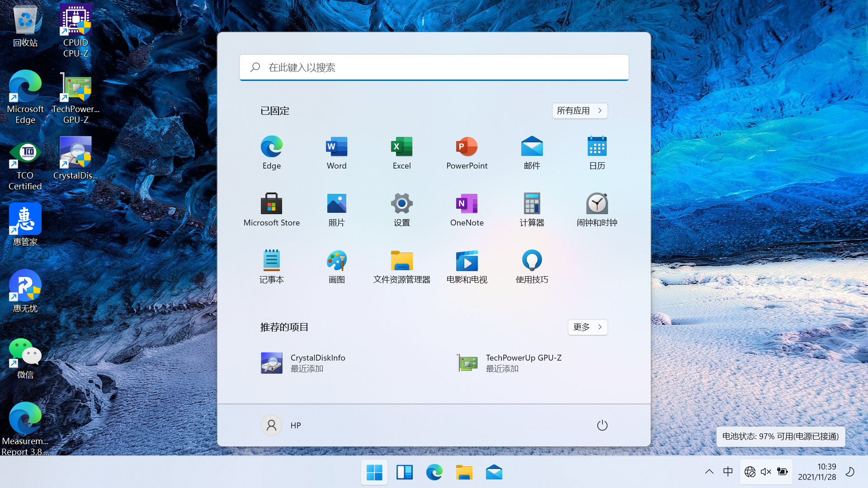The width and height of the screenshot is (868, 488).
Task: Click focus assist moon icon
Action: click(x=850, y=472)
